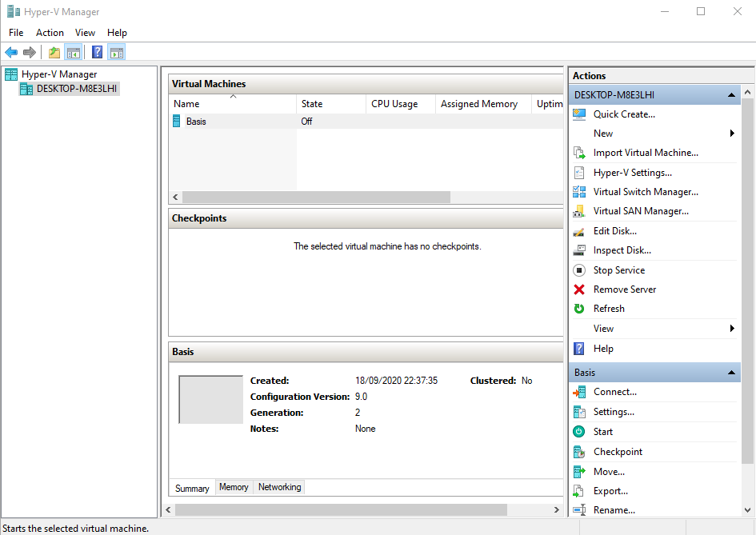Open the Help menu in menu bar

117,32
